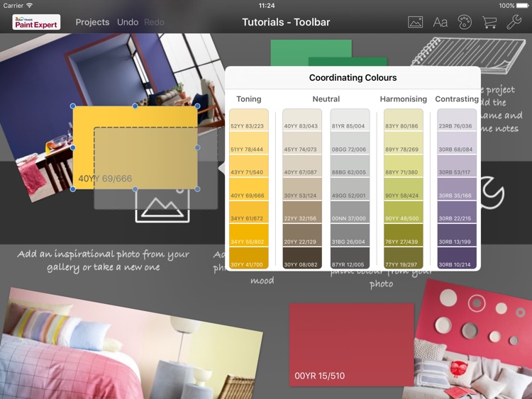Screen dimensions: 532x399
Task: Select the red 00YR 15/510 colour card
Action: 352,344
